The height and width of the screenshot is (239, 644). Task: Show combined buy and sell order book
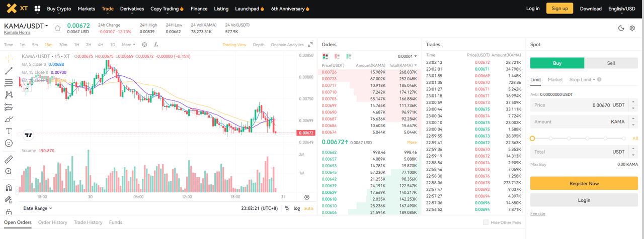pyautogui.click(x=325, y=56)
